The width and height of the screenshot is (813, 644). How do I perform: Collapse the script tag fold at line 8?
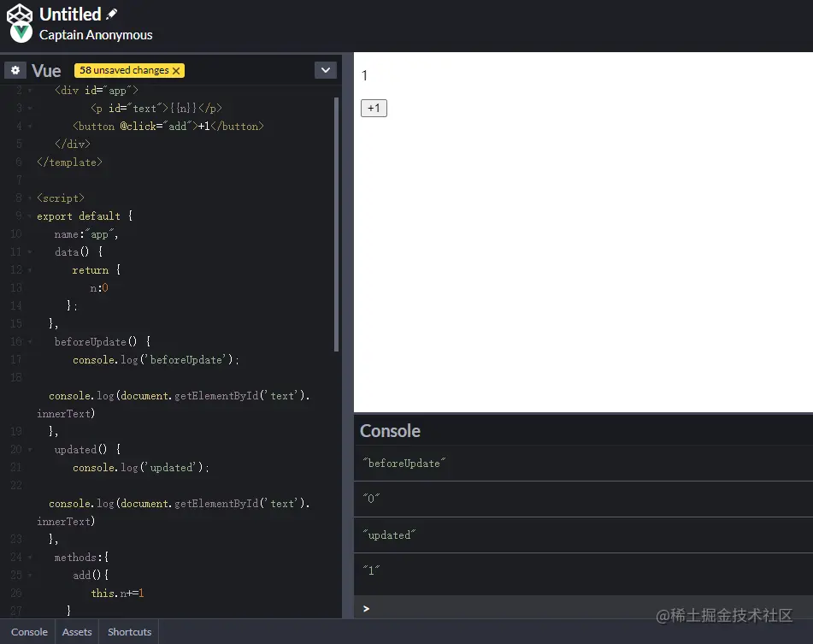point(30,198)
